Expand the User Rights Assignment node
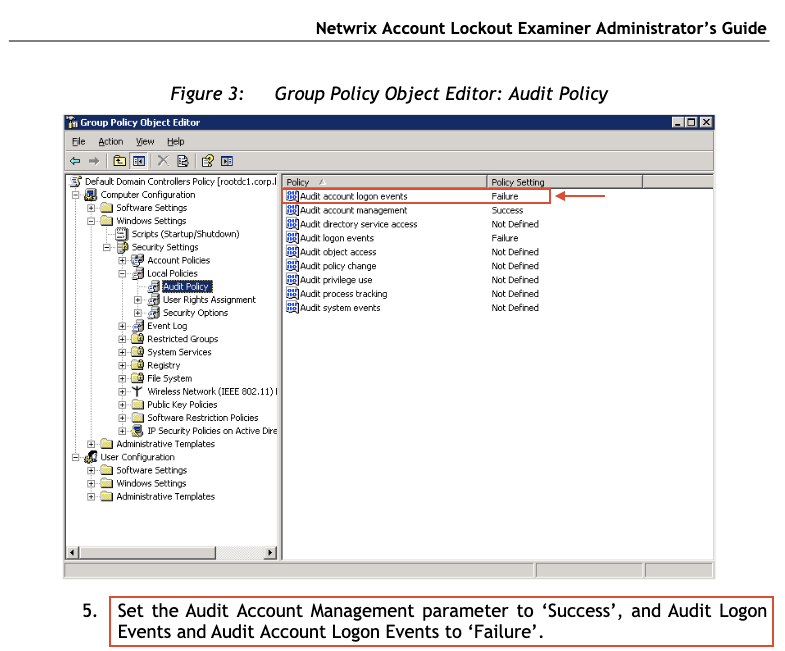 [138, 300]
